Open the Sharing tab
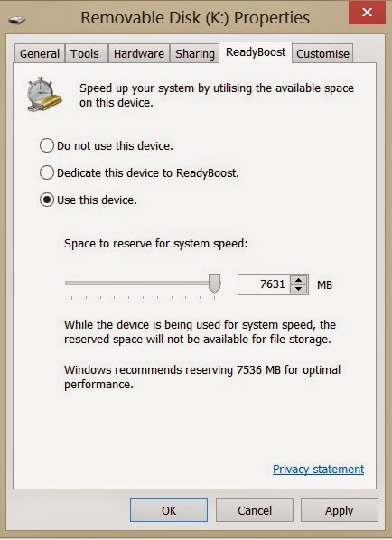392x540 pixels. point(194,53)
